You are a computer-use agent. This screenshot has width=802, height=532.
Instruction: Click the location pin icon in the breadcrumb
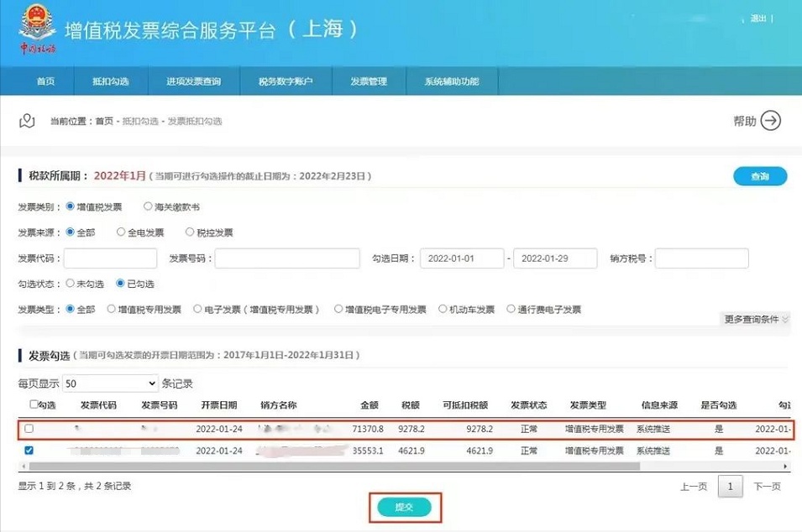28,122
